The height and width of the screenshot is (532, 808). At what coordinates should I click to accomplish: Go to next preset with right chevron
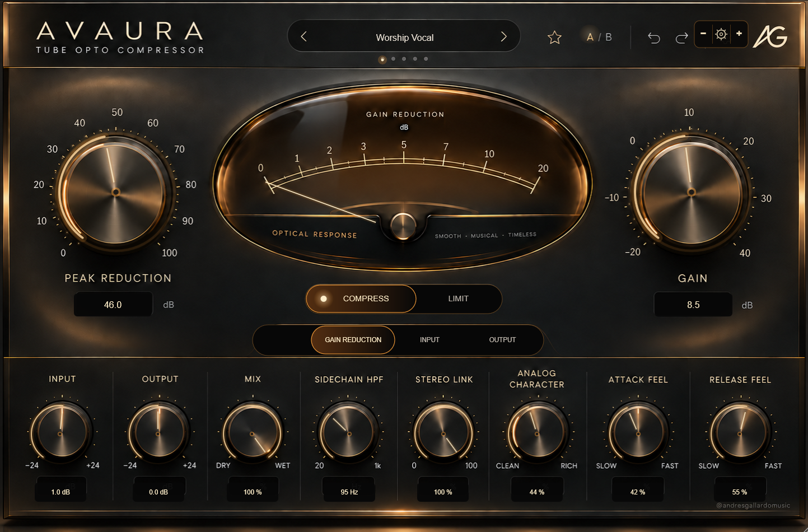tap(503, 36)
